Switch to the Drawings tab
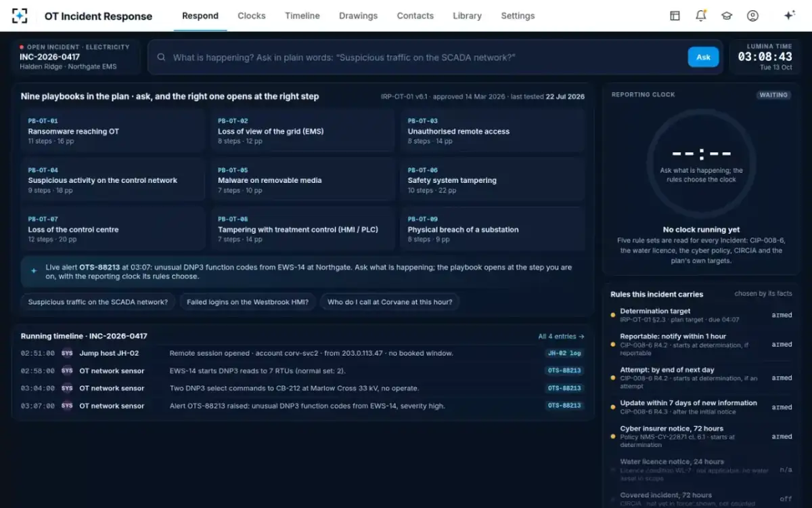812x508 pixels. [358, 16]
